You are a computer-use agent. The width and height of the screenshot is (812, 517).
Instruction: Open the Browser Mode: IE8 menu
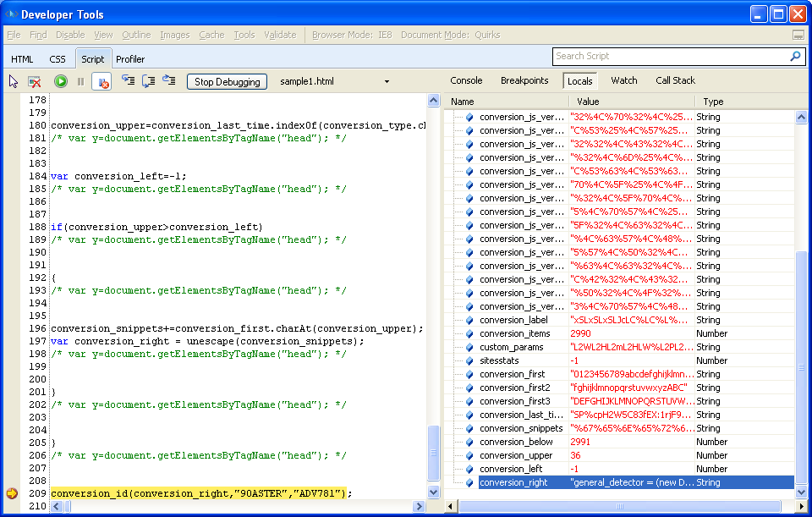[x=352, y=35]
